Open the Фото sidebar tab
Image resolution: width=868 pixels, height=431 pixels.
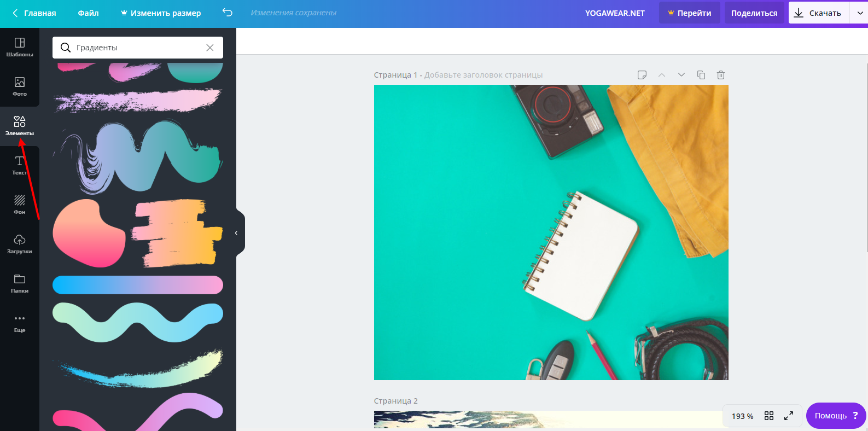pyautogui.click(x=20, y=87)
